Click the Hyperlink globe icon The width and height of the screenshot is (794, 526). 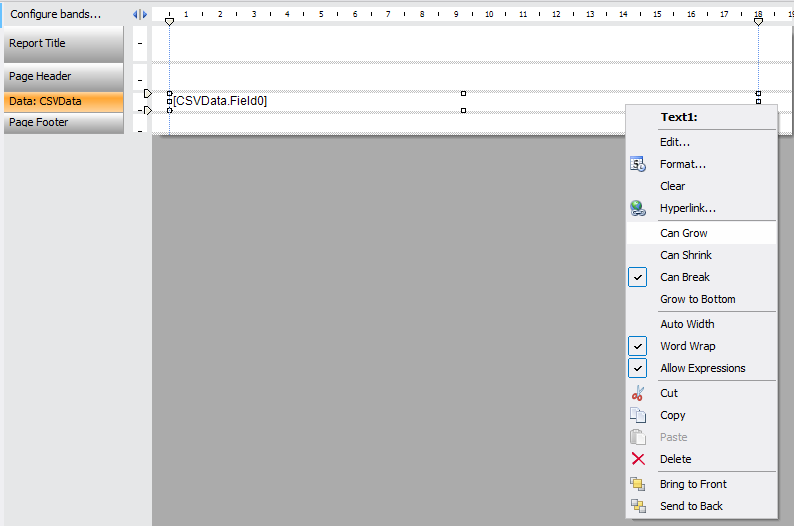tap(638, 208)
